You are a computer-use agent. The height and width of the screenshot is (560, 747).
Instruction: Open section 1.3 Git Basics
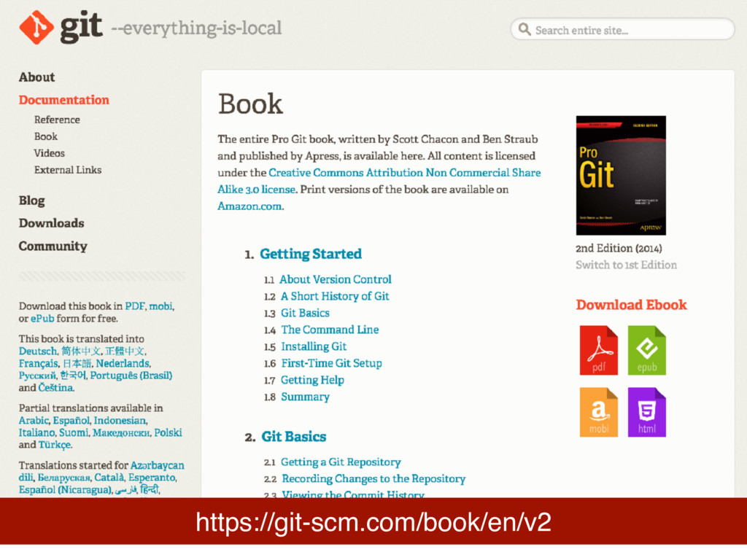click(305, 313)
